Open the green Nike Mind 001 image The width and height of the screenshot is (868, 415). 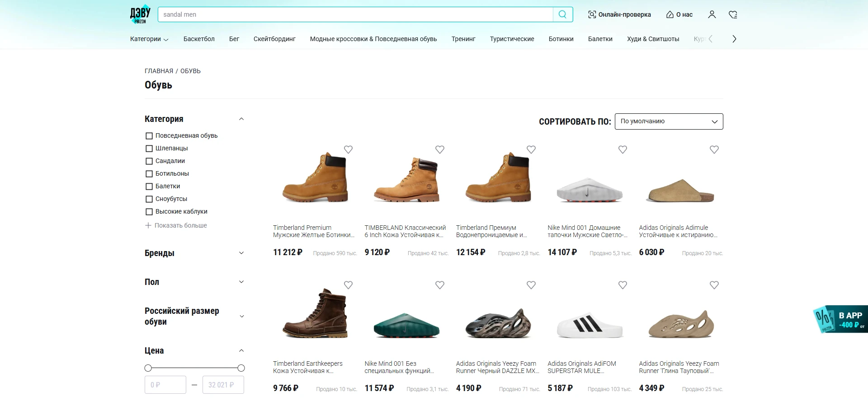pos(407,324)
